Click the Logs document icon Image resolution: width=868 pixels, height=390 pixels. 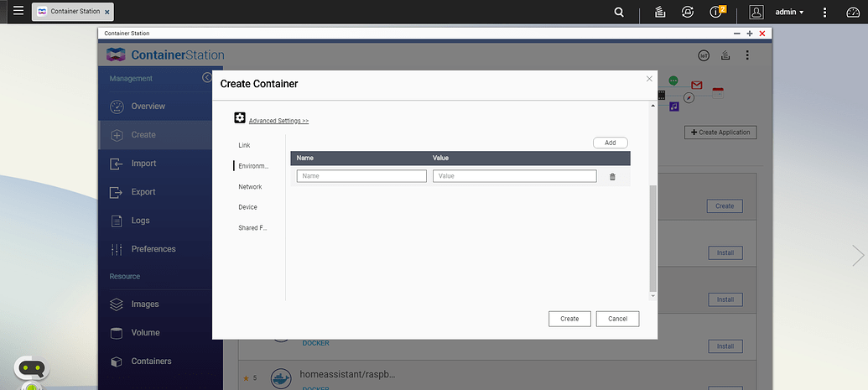pyautogui.click(x=117, y=221)
